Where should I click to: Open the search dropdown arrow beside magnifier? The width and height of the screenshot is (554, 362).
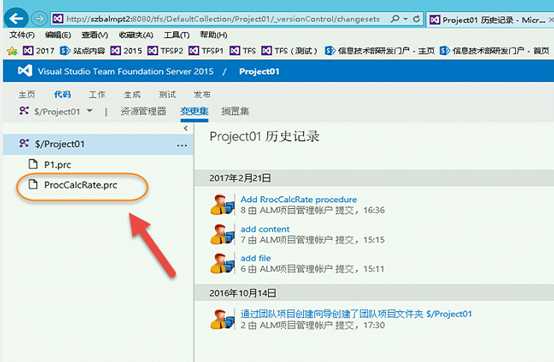(405, 19)
